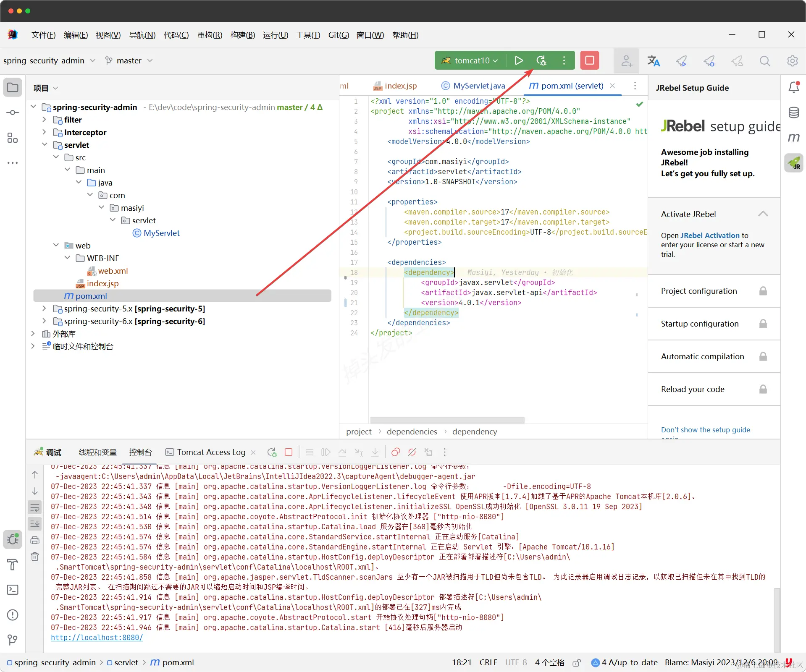Click Mute Breakpoints icon

(412, 452)
